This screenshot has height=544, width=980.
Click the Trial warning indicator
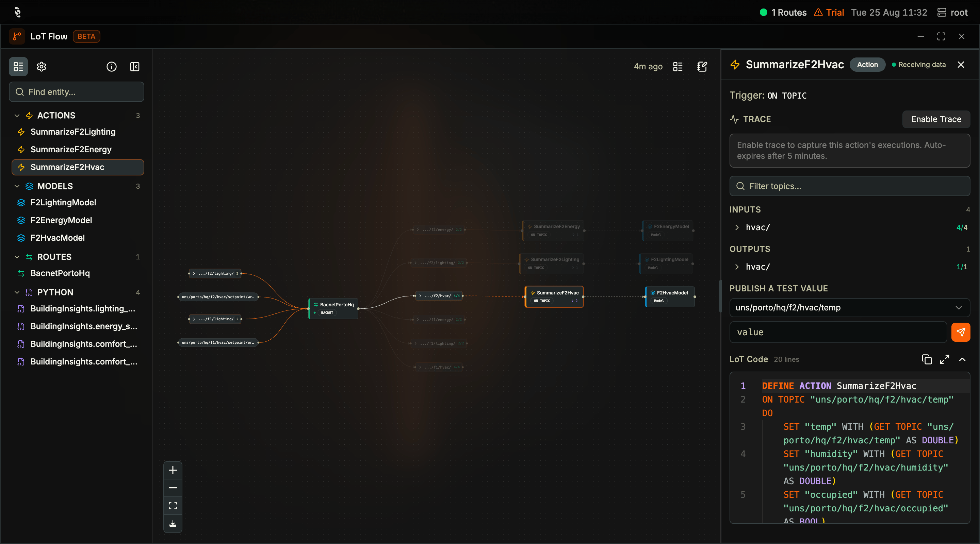(829, 13)
